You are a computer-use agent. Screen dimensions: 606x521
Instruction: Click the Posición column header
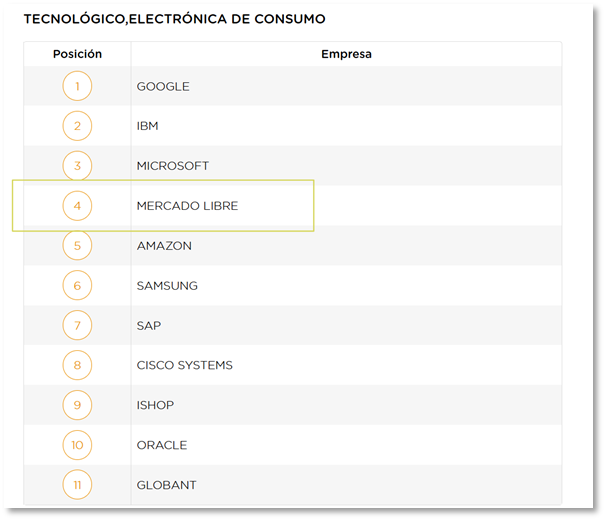point(77,54)
